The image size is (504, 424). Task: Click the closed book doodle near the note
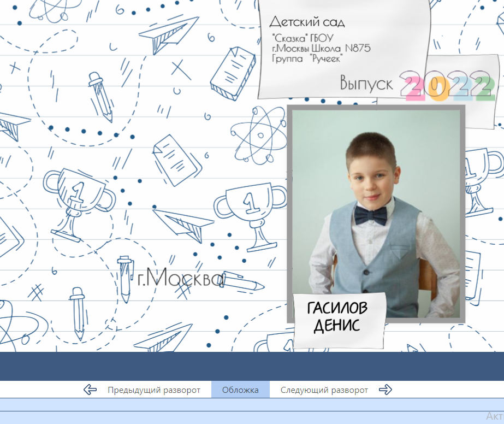233,73
